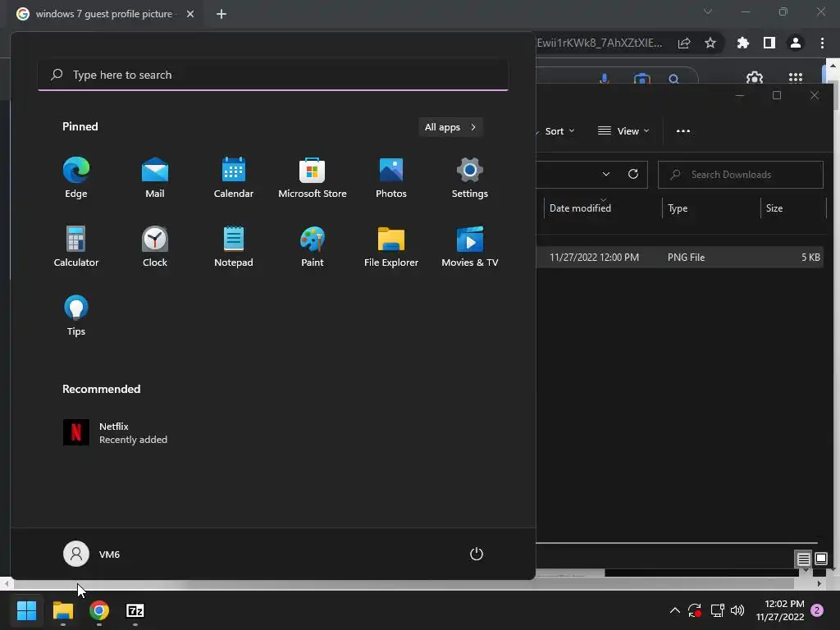This screenshot has width=840, height=630.
Task: Open Microsoft Store from Pinned
Action: click(313, 178)
